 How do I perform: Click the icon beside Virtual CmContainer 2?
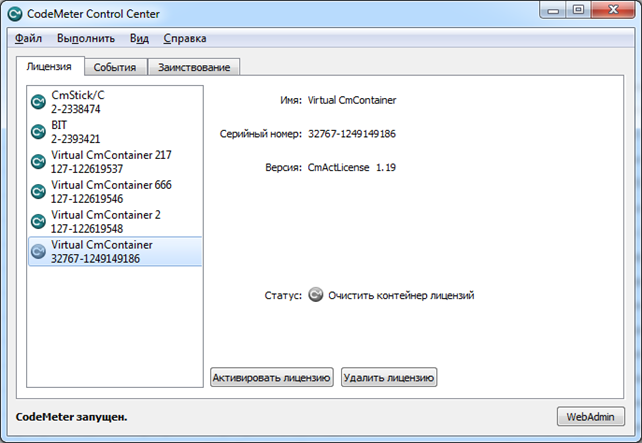pos(38,221)
